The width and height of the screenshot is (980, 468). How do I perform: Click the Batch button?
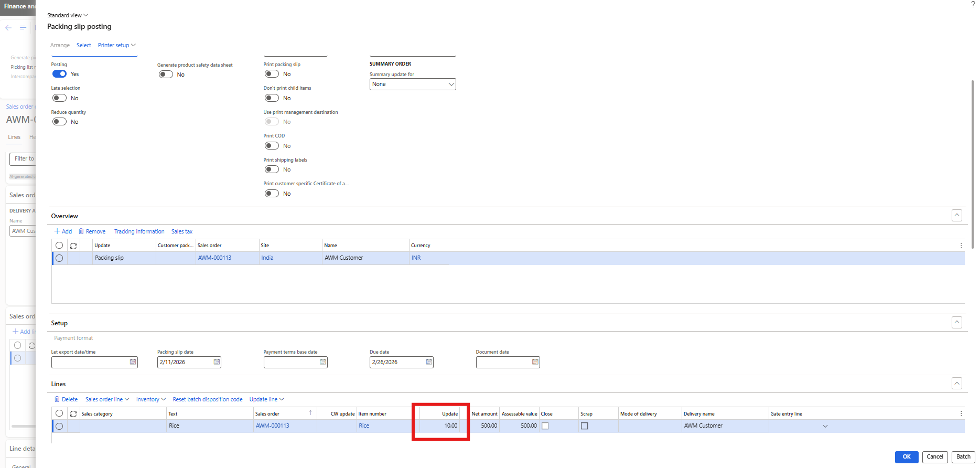point(963,456)
